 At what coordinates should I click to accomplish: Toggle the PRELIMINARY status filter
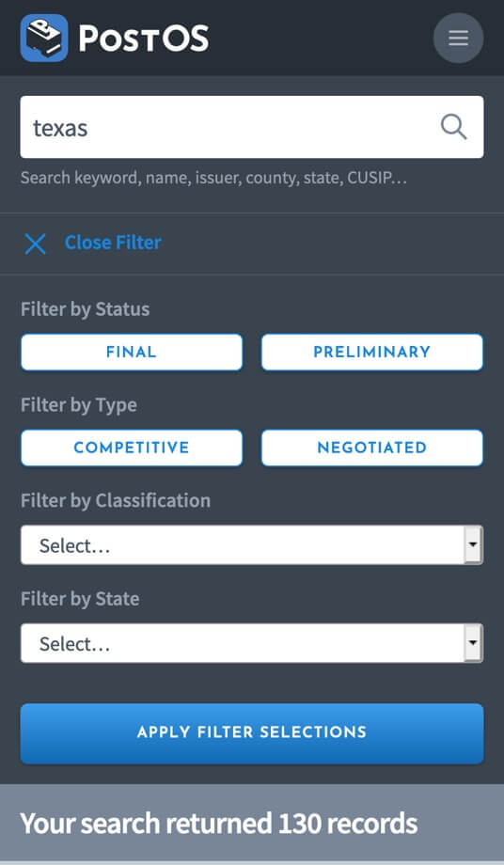[x=372, y=352]
